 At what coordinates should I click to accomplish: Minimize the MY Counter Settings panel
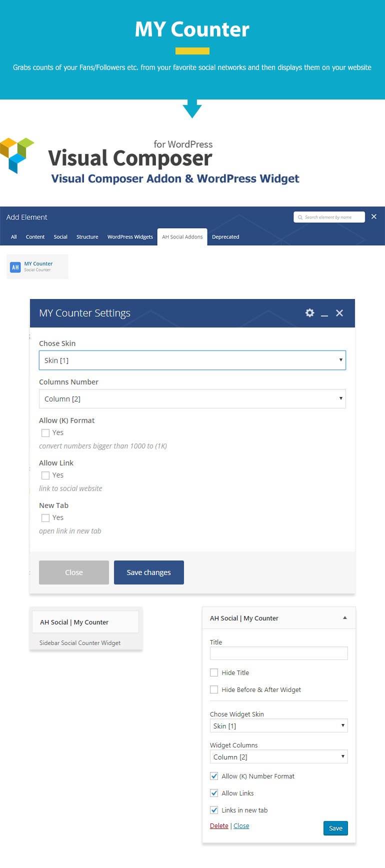[x=324, y=313]
